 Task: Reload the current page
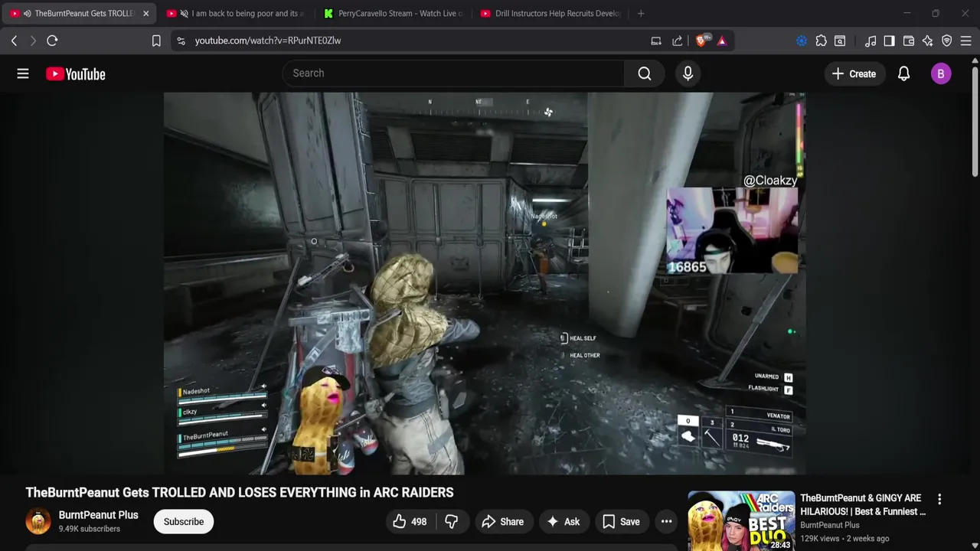click(x=52, y=41)
